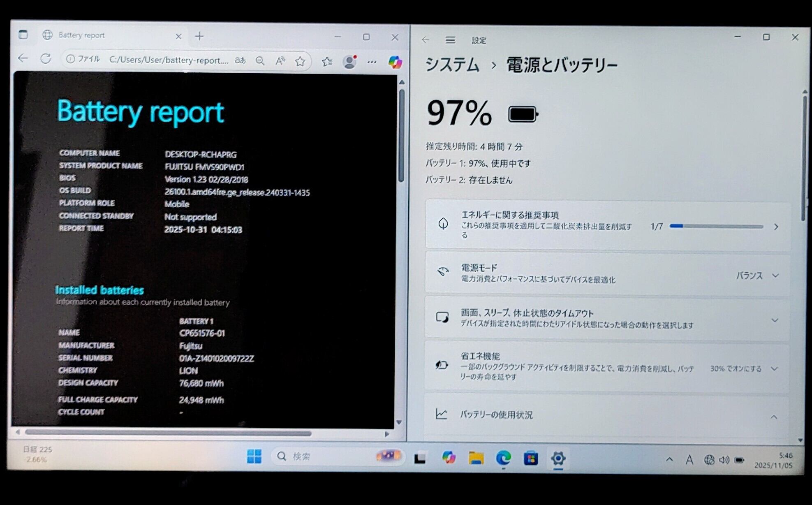
Task: Click the browser horizontal scrollbar
Action: coord(168,433)
